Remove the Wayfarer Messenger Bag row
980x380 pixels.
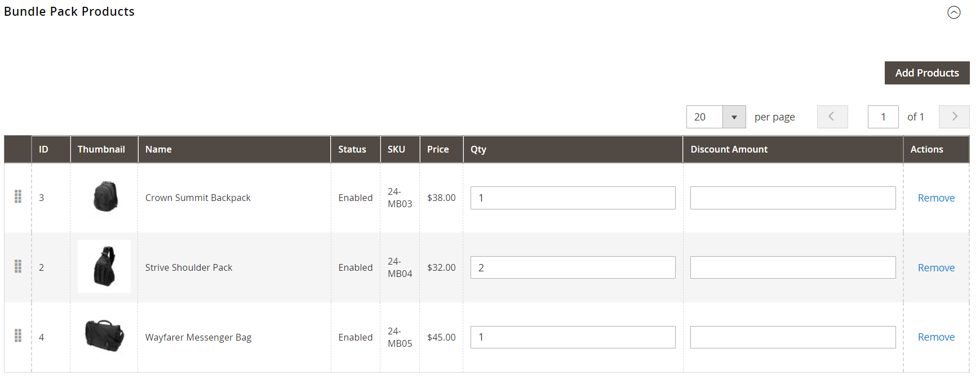pos(935,337)
